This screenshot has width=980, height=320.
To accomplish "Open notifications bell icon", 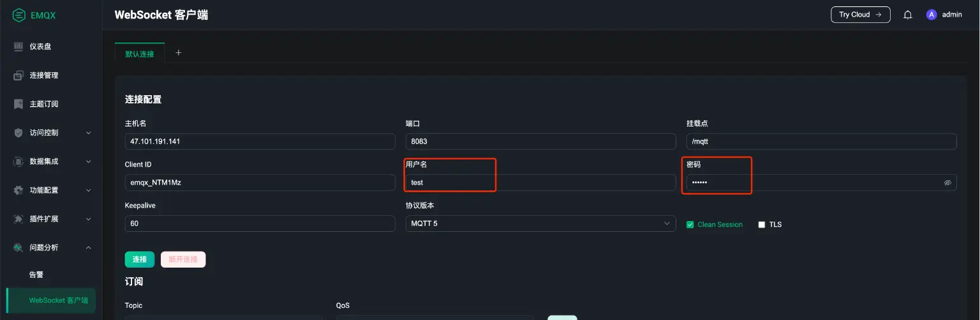I will tap(907, 15).
